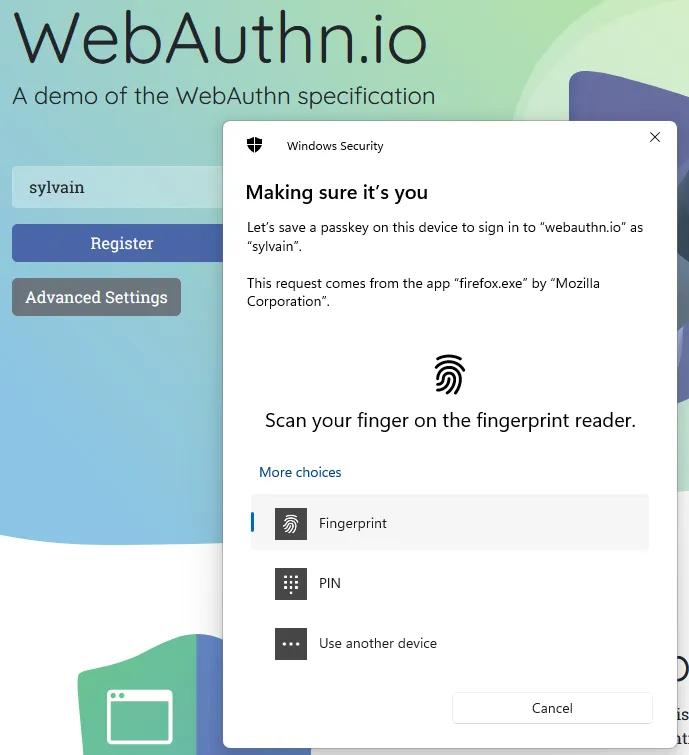Click the browser window illustration icon
Viewport: 689px width, 755px height.
point(140,716)
